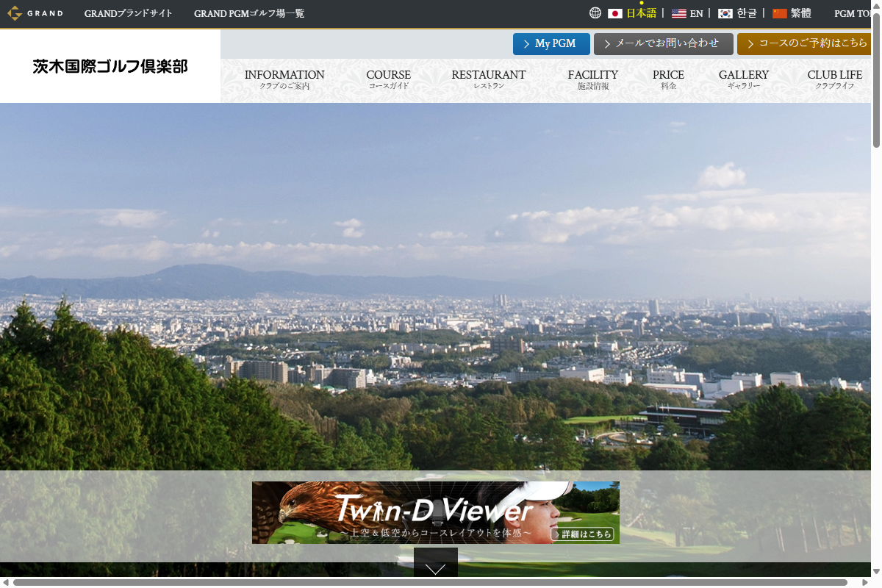The width and height of the screenshot is (882, 588).
Task: Click 詳細はこちら on the banner
Action: [582, 534]
